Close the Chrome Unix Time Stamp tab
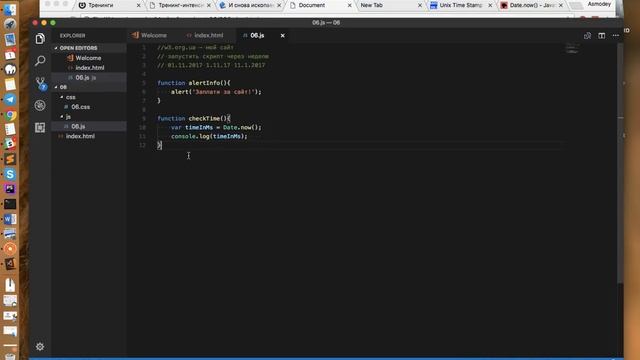Image resolution: width=640 pixels, height=360 pixels. point(490,5)
